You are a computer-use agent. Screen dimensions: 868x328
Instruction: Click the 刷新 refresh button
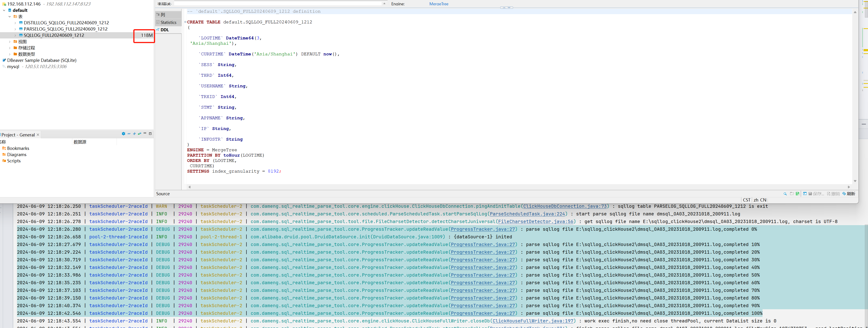[849, 194]
